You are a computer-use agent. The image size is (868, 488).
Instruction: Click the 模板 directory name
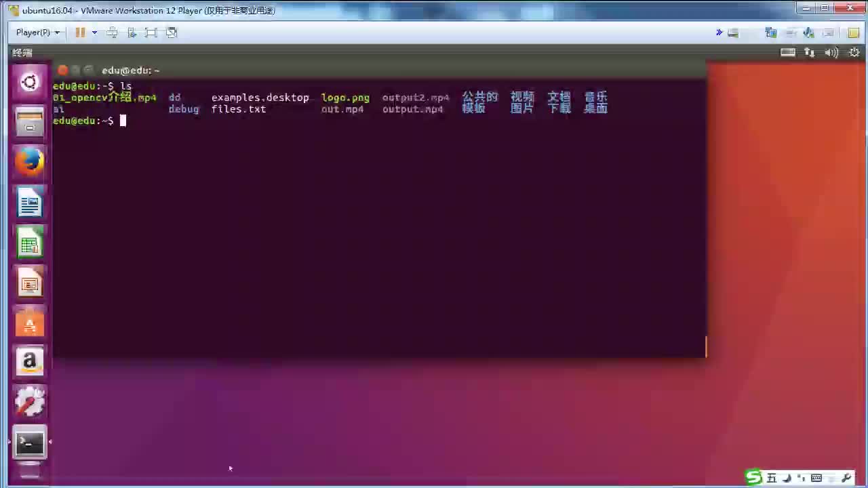point(474,108)
